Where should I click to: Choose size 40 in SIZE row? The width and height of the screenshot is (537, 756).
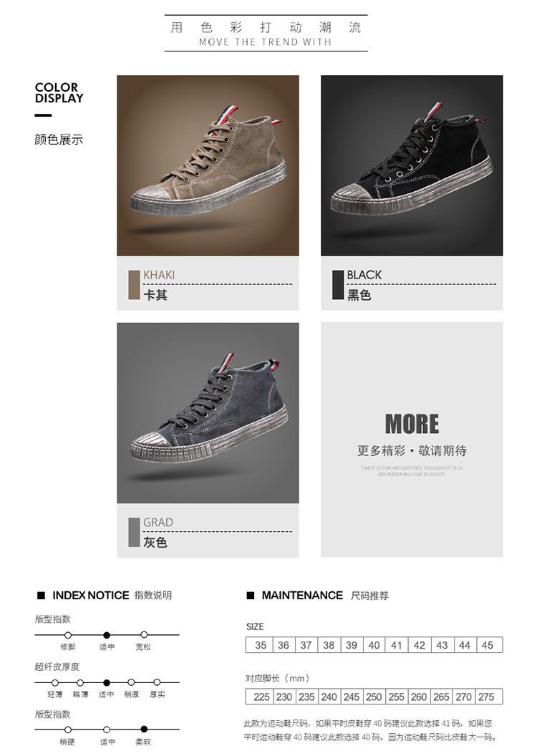(374, 645)
